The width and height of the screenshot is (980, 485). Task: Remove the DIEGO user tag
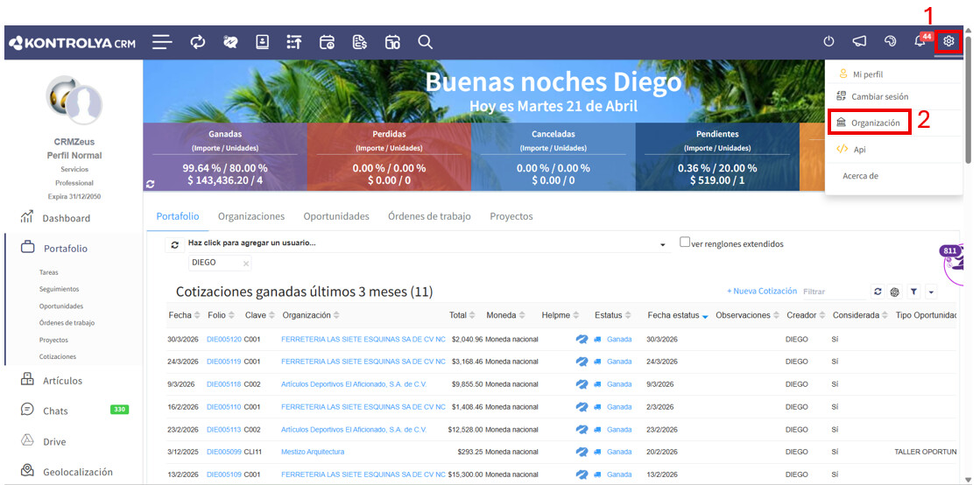[x=246, y=264]
